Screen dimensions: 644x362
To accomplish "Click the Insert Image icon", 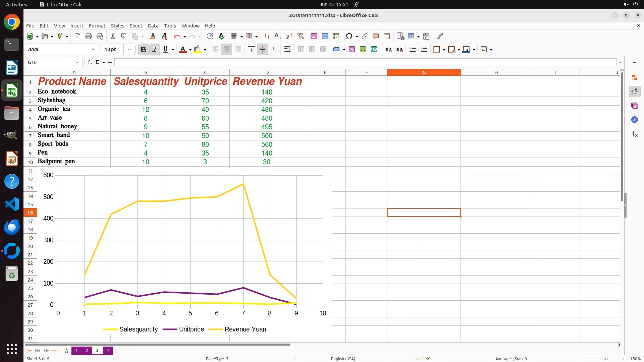I will click(314, 36).
